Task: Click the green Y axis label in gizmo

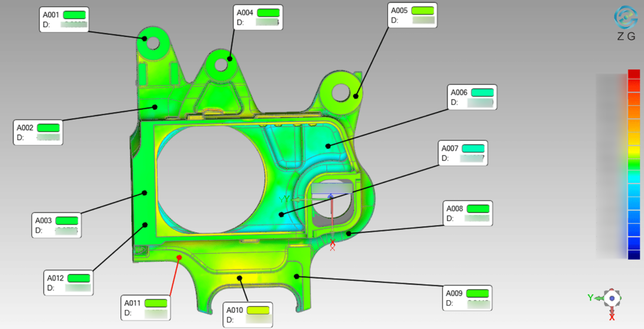Action: click(x=591, y=298)
